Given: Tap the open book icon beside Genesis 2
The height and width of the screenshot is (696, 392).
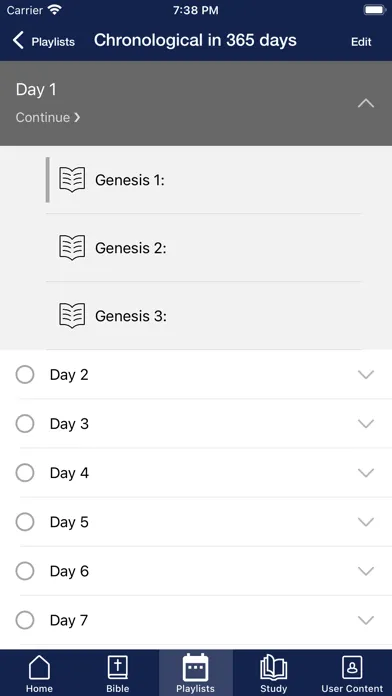Looking at the screenshot, I should (72, 248).
